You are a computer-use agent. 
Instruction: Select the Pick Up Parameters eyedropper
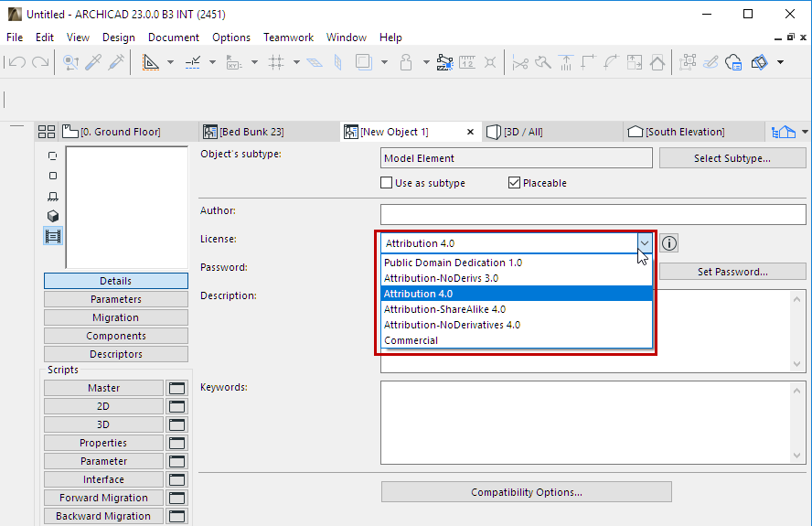pyautogui.click(x=93, y=62)
